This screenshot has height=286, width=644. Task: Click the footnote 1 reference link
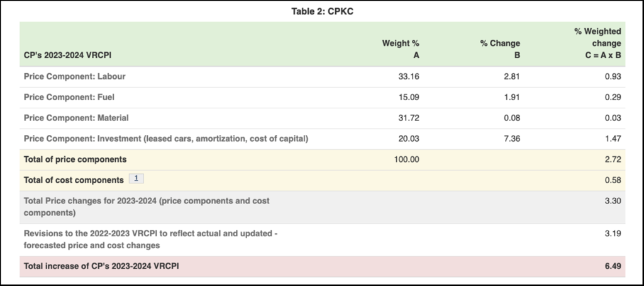(136, 180)
